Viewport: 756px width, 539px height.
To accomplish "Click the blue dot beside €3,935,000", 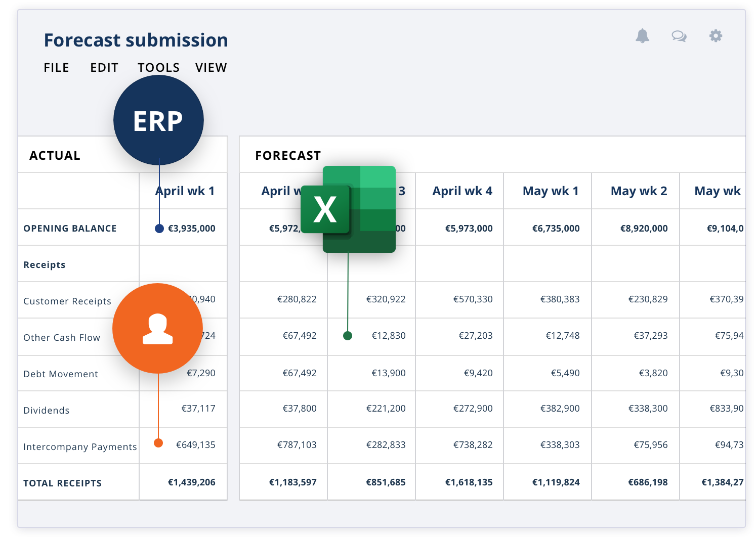I will click(x=159, y=229).
